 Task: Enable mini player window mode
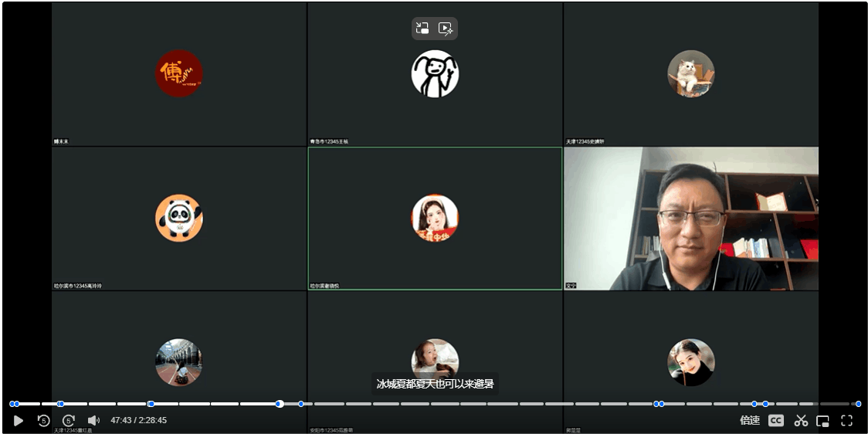[x=823, y=420]
